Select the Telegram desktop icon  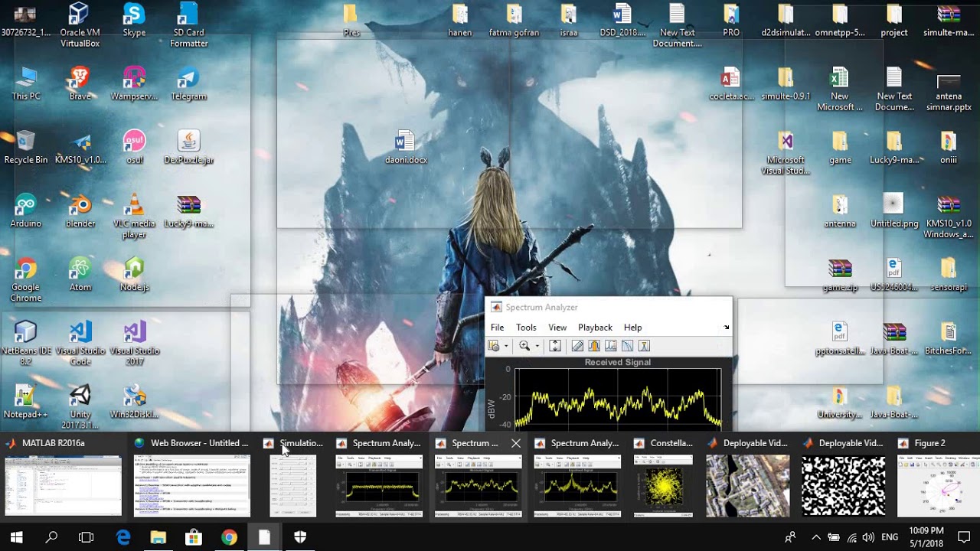[x=188, y=83]
